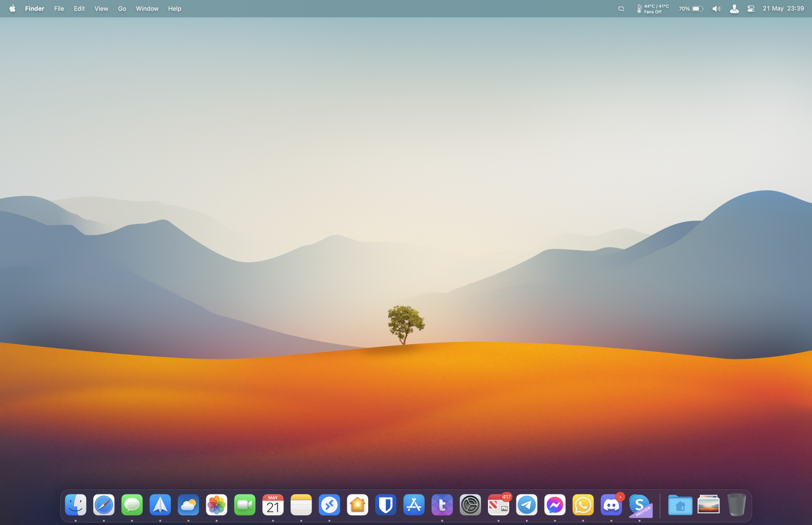
Task: Expand the temperature and fans status menu
Action: pyautogui.click(x=652, y=9)
